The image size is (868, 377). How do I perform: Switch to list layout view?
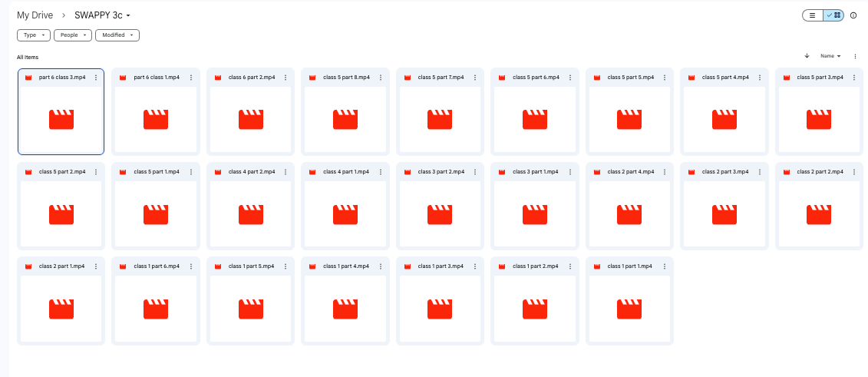pyautogui.click(x=813, y=15)
